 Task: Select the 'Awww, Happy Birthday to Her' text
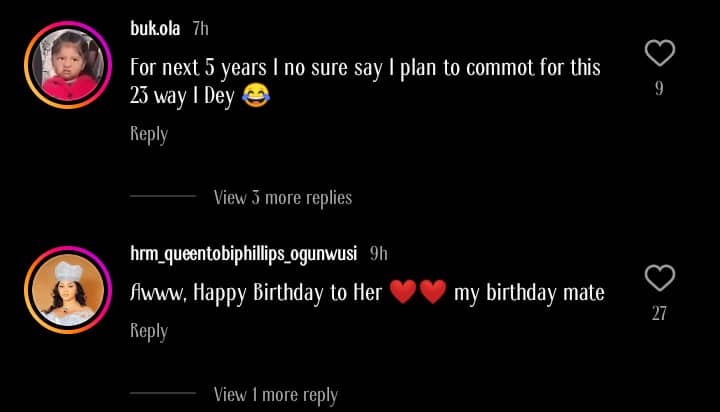(x=256, y=293)
